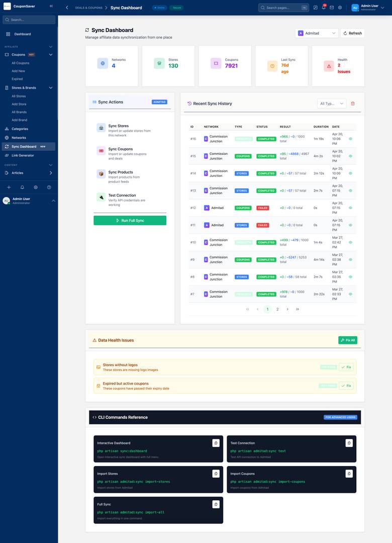The height and width of the screenshot is (543, 392).
Task: Fix the Stores without logos issue
Action: 346,367
